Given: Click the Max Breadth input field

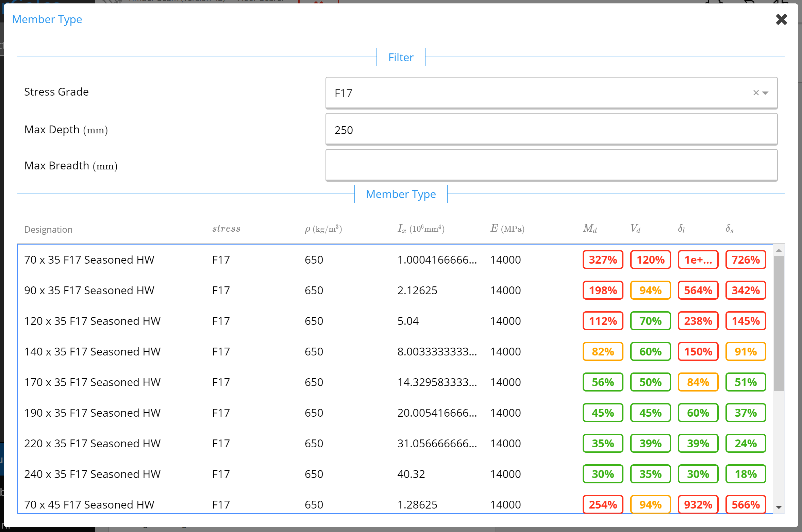Looking at the screenshot, I should point(551,166).
